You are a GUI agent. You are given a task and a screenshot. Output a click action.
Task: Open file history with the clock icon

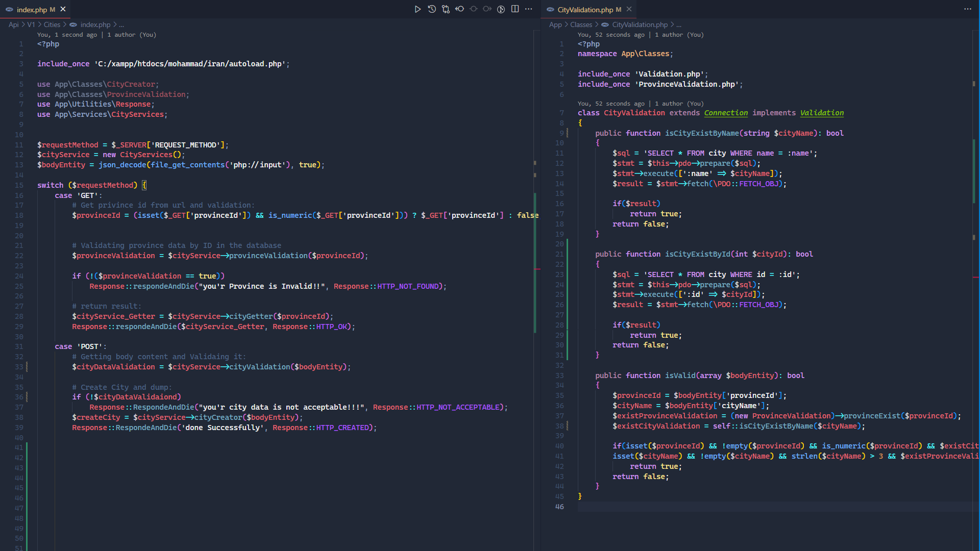click(x=432, y=9)
